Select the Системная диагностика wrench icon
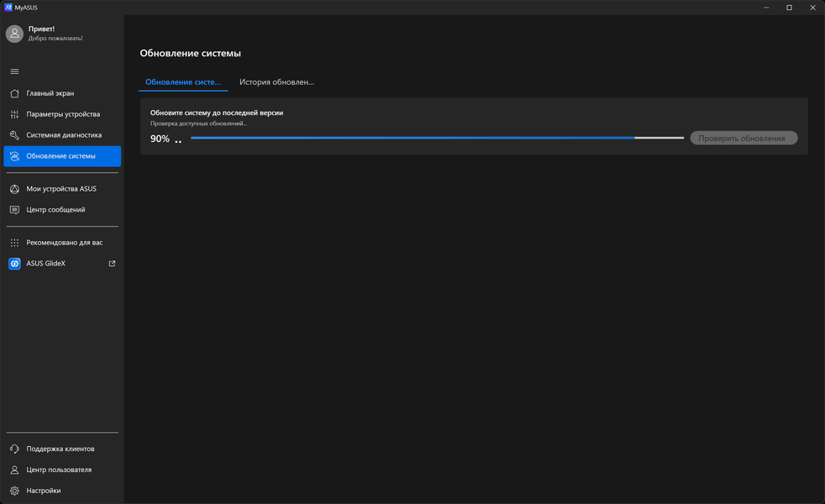 pyautogui.click(x=15, y=135)
